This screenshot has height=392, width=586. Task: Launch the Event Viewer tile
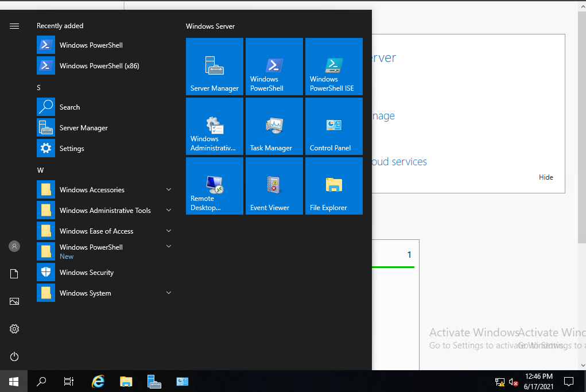[x=274, y=186]
